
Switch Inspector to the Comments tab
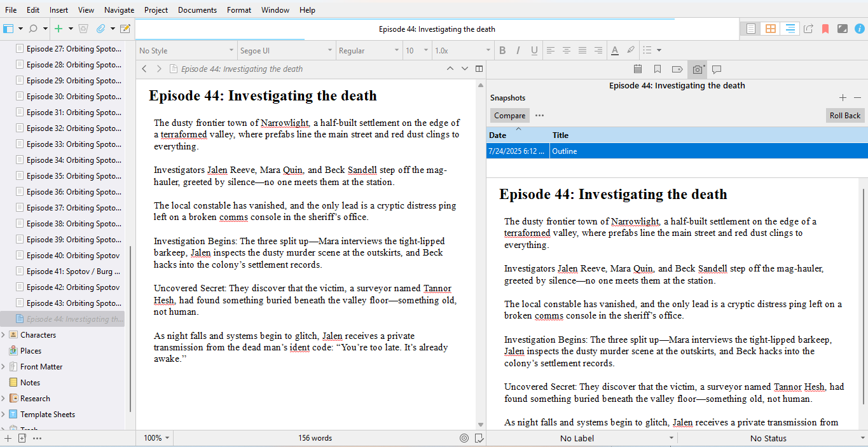pyautogui.click(x=717, y=69)
